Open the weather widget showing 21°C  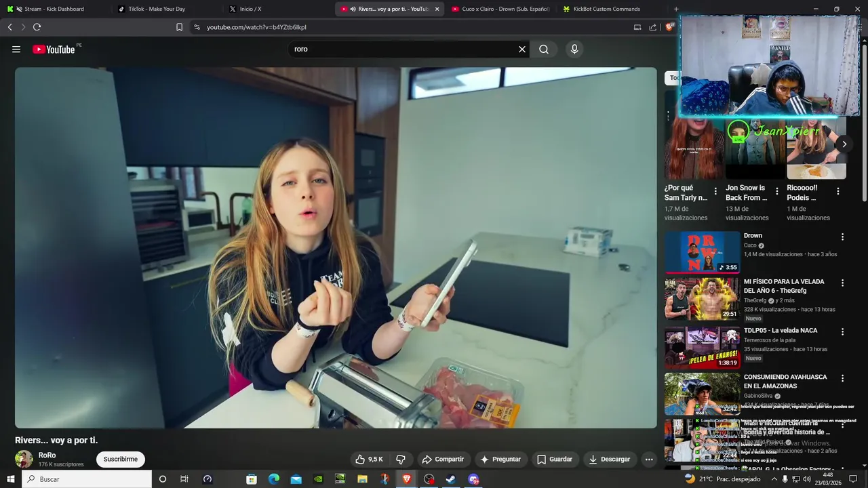(x=722, y=479)
